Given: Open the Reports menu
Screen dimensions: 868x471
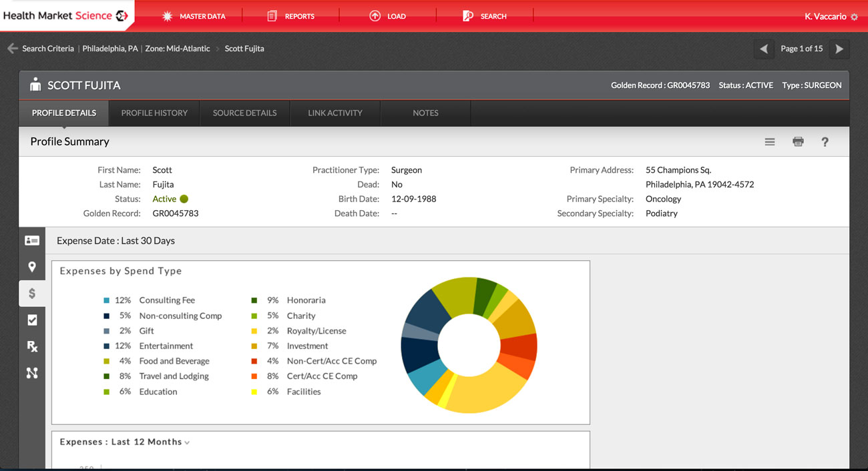Looking at the screenshot, I should point(290,16).
